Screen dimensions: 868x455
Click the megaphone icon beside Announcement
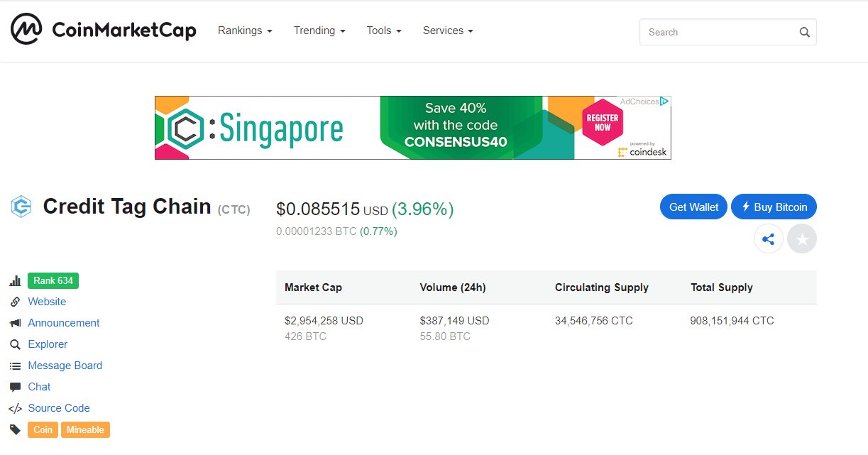[x=15, y=323]
